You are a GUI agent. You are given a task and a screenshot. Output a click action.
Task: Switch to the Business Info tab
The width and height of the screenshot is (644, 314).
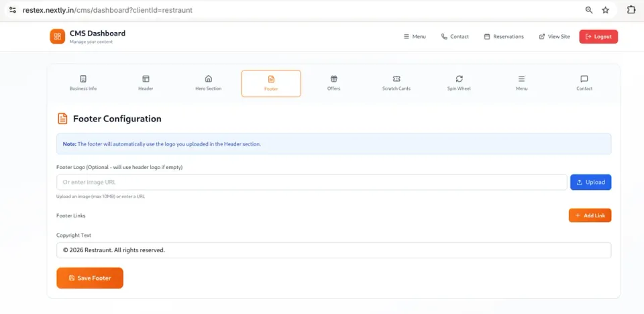point(83,83)
